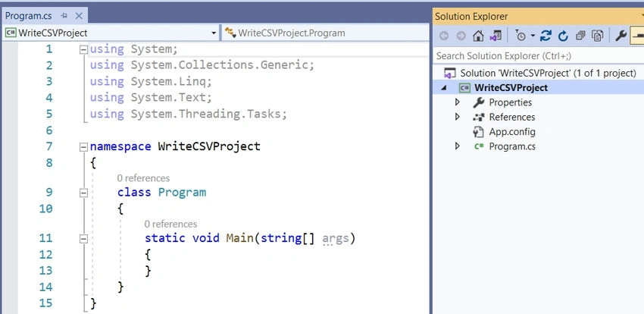The width and height of the screenshot is (644, 314).
Task: Expand the Program.cs tree node
Action: 457,146
